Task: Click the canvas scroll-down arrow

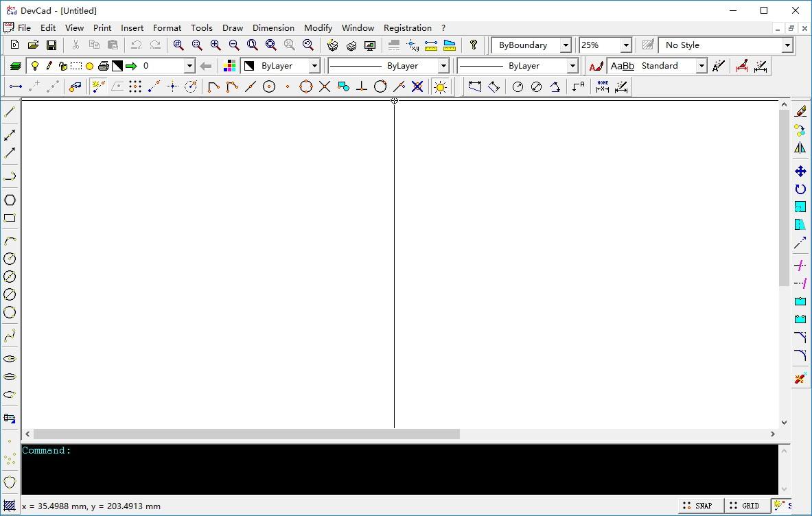Action: tap(784, 423)
